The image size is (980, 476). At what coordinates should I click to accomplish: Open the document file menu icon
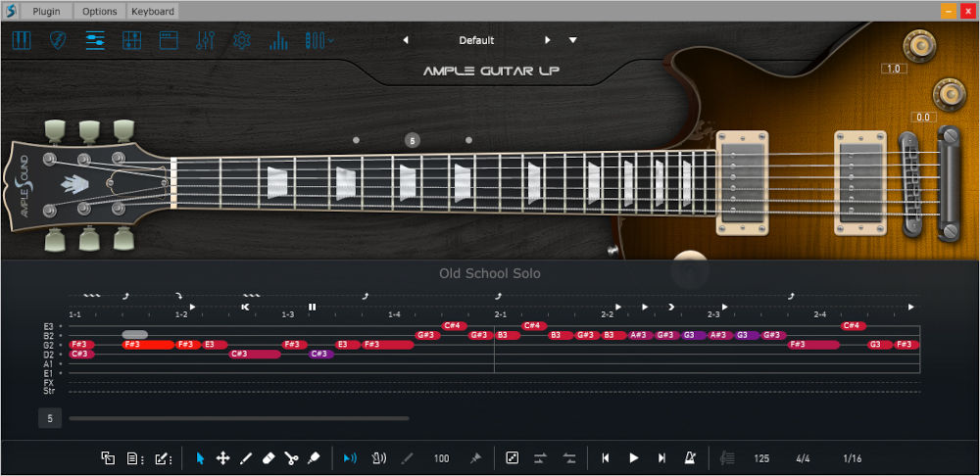click(134, 458)
